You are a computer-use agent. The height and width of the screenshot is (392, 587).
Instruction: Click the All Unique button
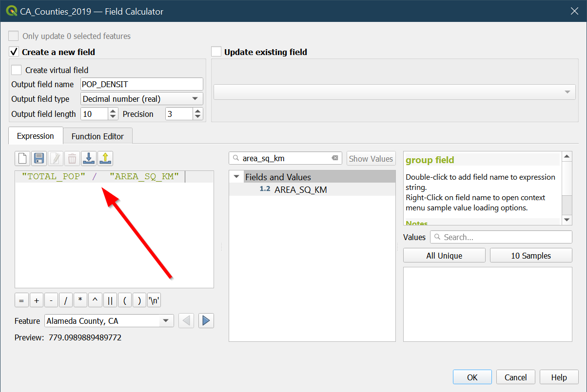coord(444,256)
